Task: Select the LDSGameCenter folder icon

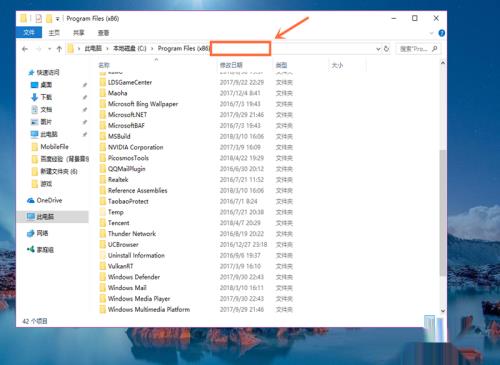Action: pos(103,82)
